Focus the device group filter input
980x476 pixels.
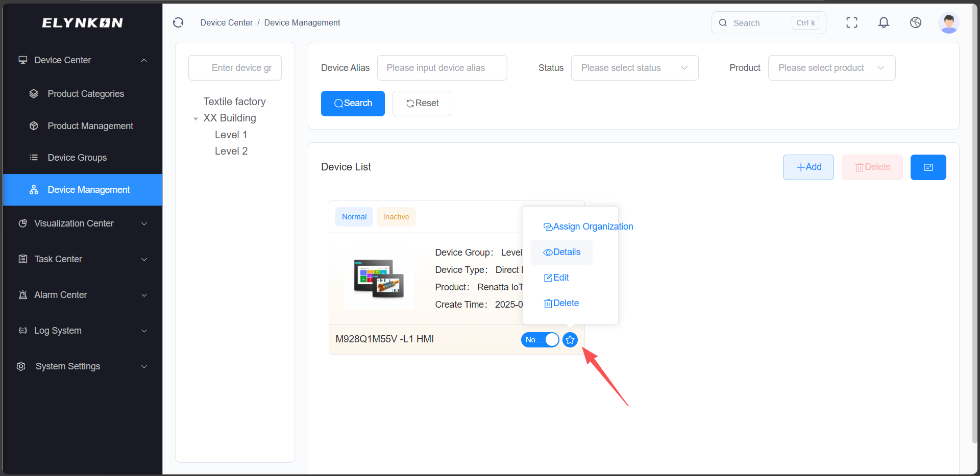coord(235,68)
